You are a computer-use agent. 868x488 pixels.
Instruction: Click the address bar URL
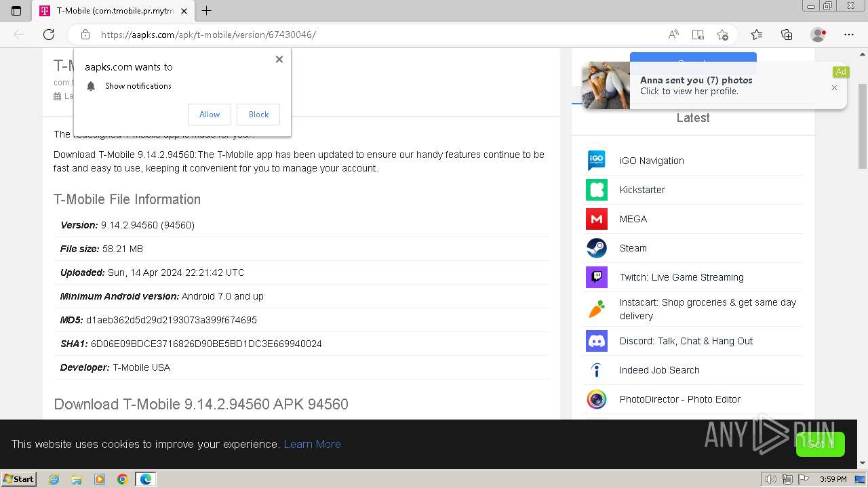tap(208, 35)
